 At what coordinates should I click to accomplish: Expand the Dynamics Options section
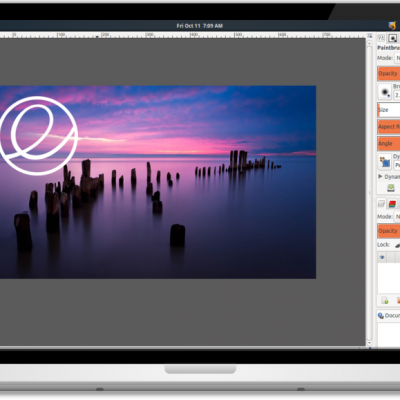tap(380, 176)
